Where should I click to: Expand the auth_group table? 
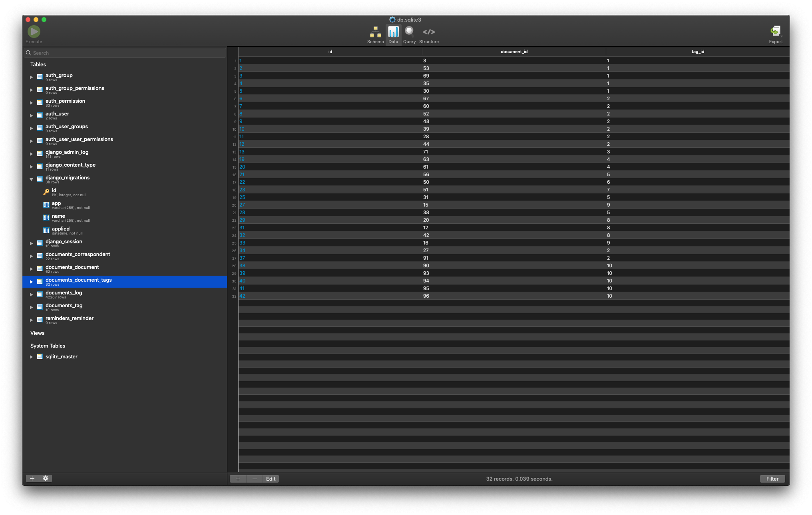(x=31, y=77)
